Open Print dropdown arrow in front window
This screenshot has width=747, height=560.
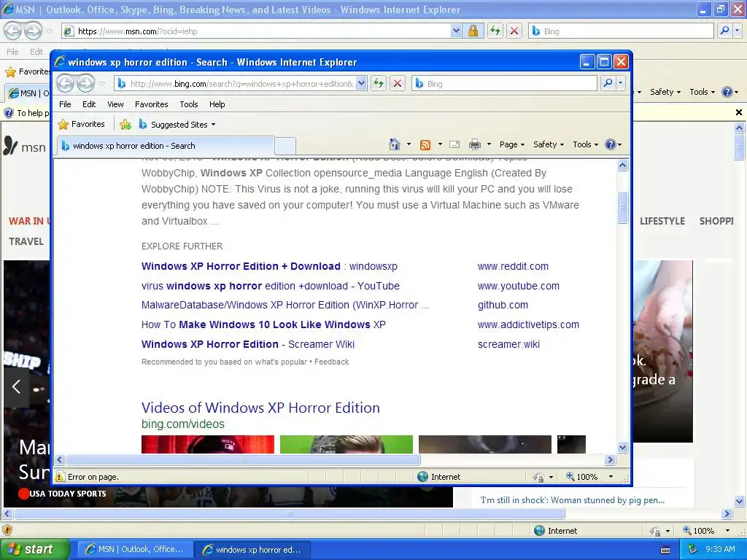click(x=489, y=144)
